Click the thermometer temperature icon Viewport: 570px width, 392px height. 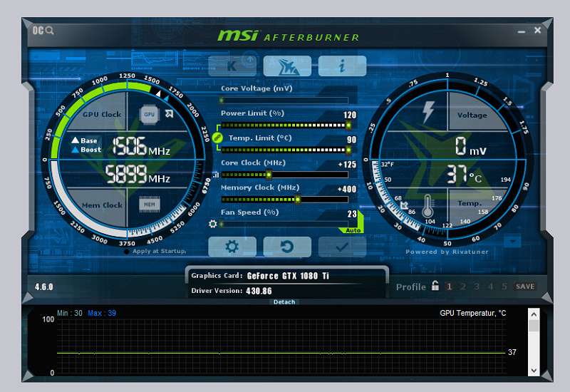tap(427, 206)
